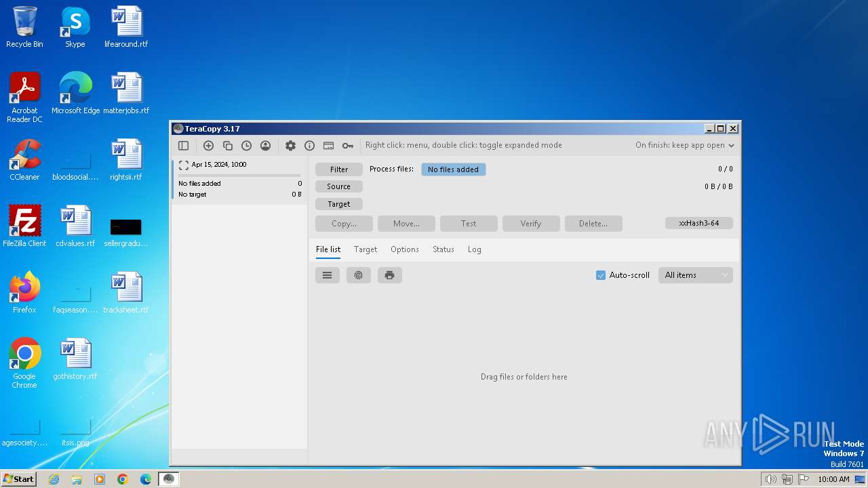Screen dimensions: 868x488
Task: Open Skype desktop shortcut
Action: (75, 27)
